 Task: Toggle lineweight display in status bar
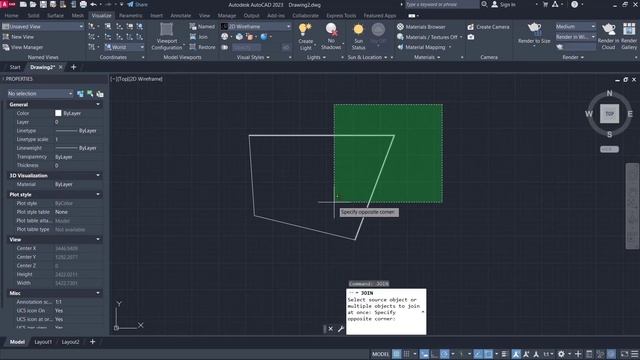click(x=505, y=354)
